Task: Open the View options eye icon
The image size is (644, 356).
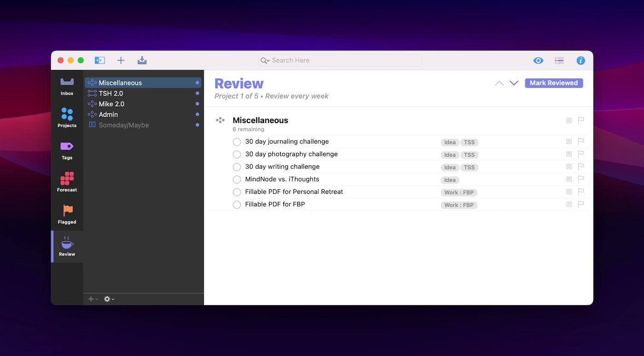Action: click(x=538, y=61)
